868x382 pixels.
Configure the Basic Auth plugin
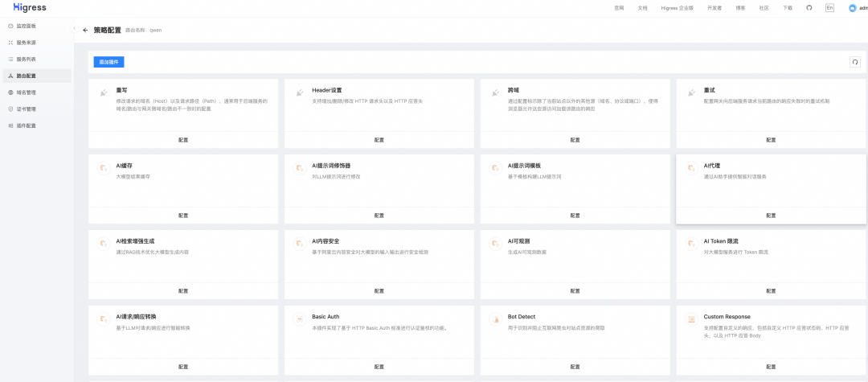(x=379, y=367)
